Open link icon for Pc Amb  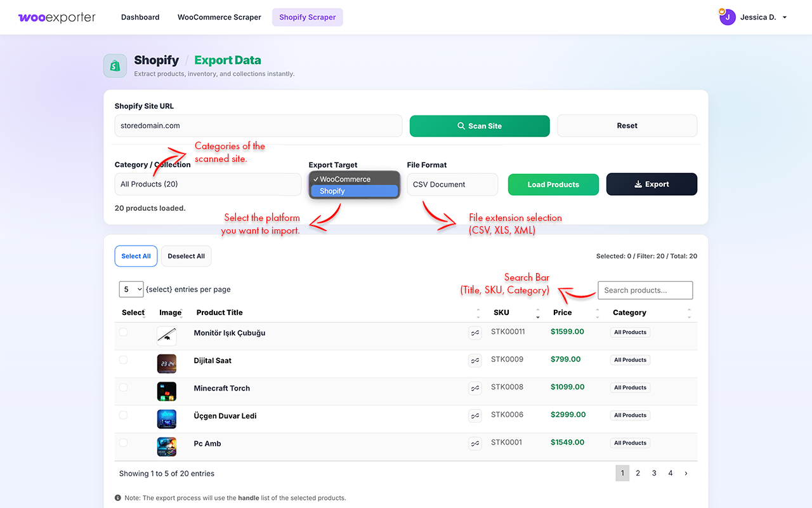click(x=475, y=444)
